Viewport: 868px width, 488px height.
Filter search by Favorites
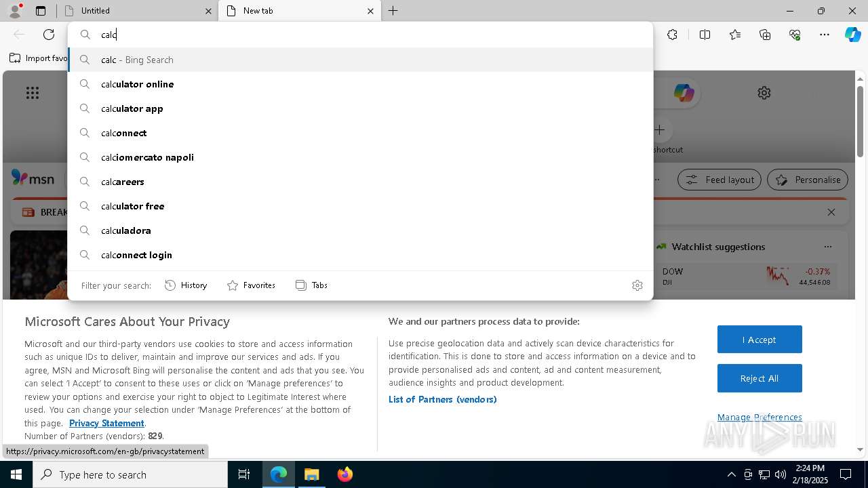[251, 285]
